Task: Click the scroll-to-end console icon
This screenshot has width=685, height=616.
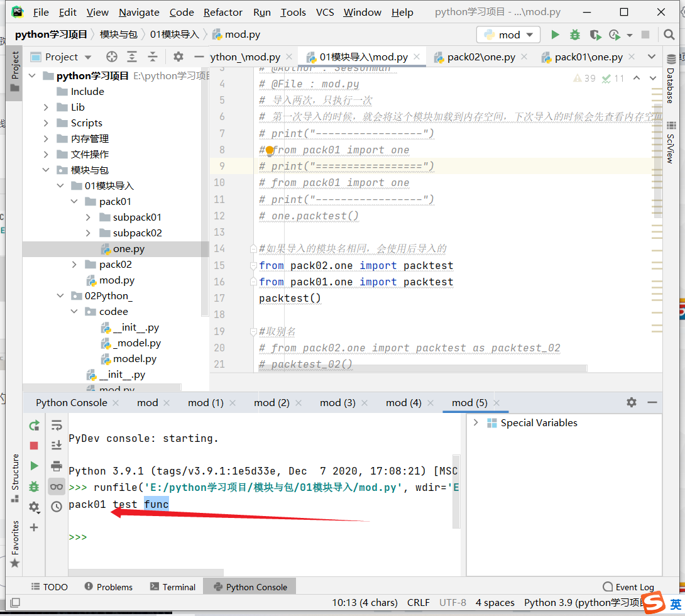Action: 57,446
